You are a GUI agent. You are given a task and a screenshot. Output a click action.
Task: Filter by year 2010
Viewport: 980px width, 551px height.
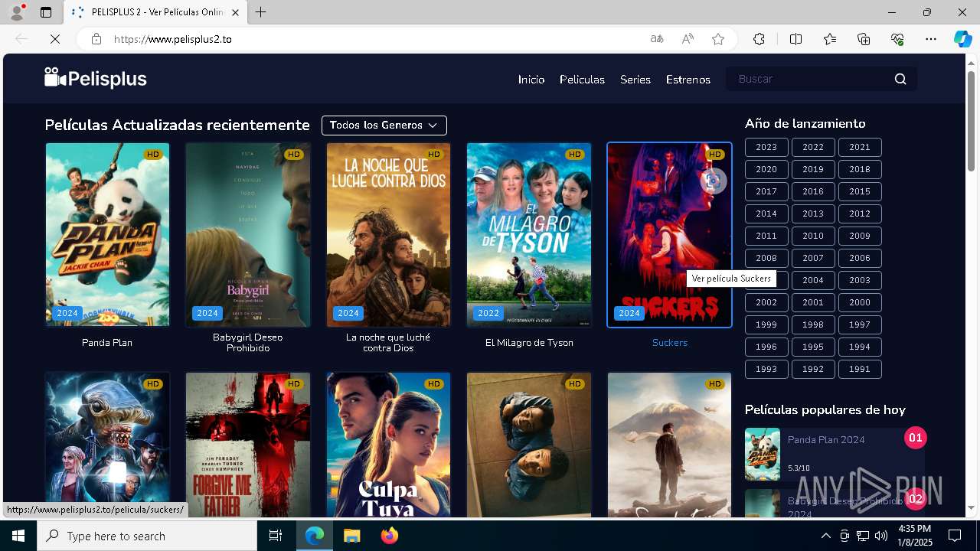(813, 236)
